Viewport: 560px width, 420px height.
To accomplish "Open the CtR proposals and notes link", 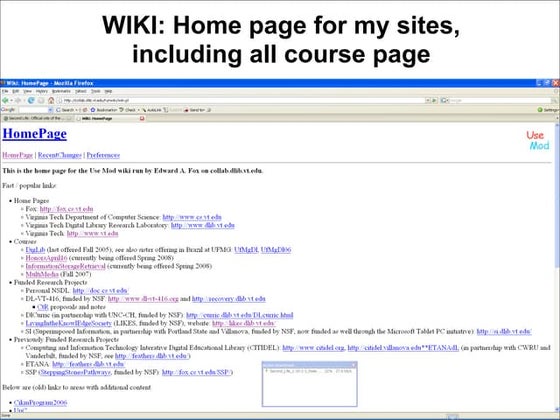I will coord(42,307).
